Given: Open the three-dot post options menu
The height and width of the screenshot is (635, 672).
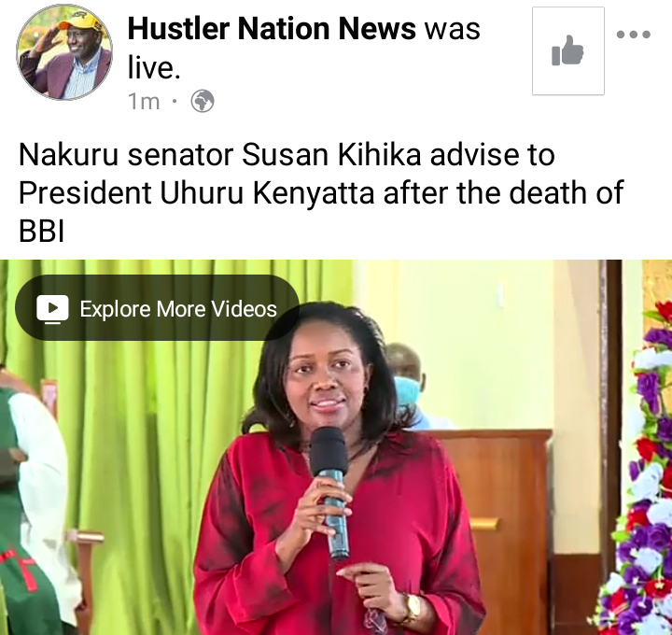Looking at the screenshot, I should pos(634,35).
